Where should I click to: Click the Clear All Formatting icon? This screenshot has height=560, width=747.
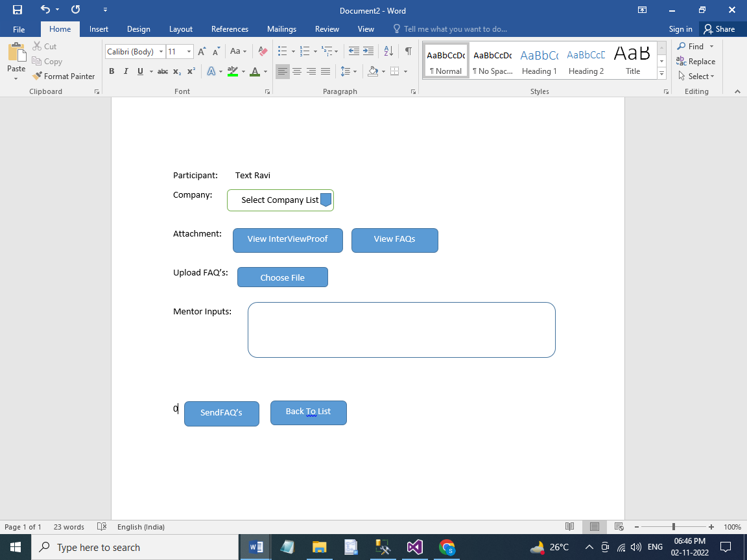coord(263,51)
